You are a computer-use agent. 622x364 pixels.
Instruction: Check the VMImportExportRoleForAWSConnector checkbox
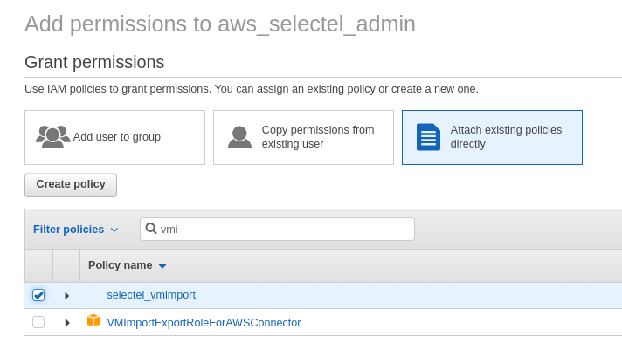pyautogui.click(x=38, y=322)
